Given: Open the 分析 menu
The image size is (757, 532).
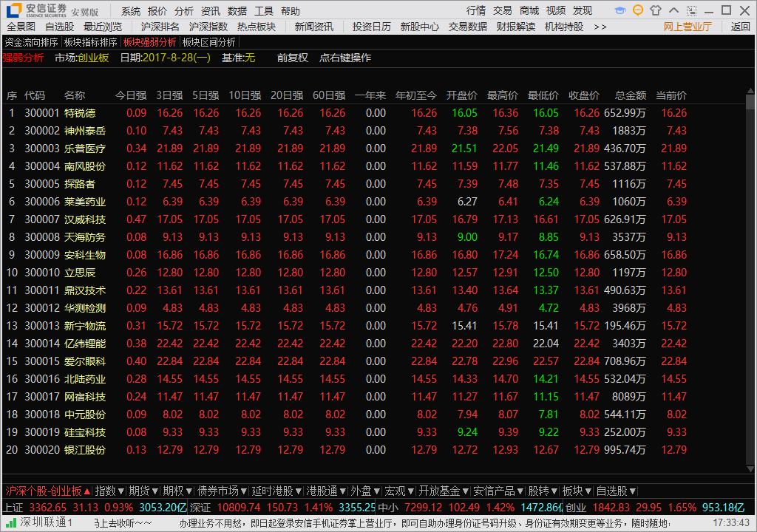Looking at the screenshot, I should (x=183, y=10).
